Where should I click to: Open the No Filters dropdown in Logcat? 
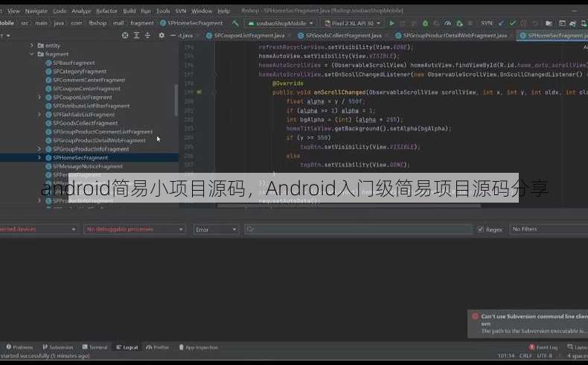[x=549, y=229]
